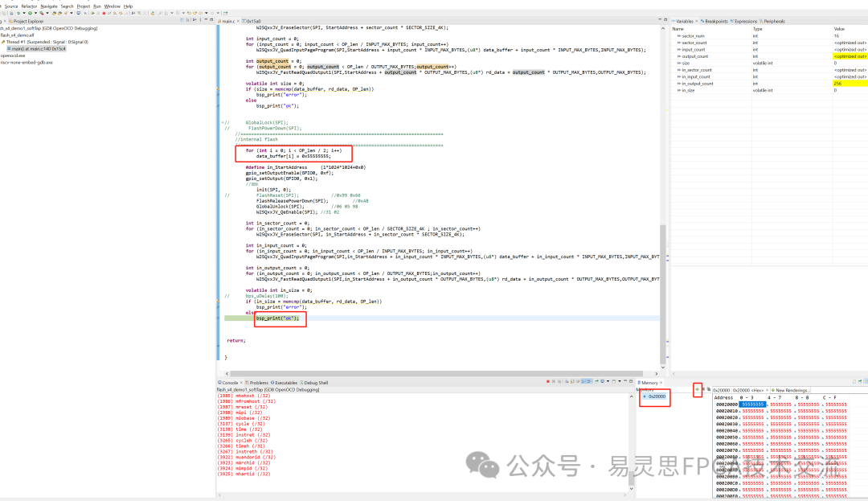Open the Project menu
Image resolution: width=868 pixels, height=501 pixels.
click(x=84, y=6)
